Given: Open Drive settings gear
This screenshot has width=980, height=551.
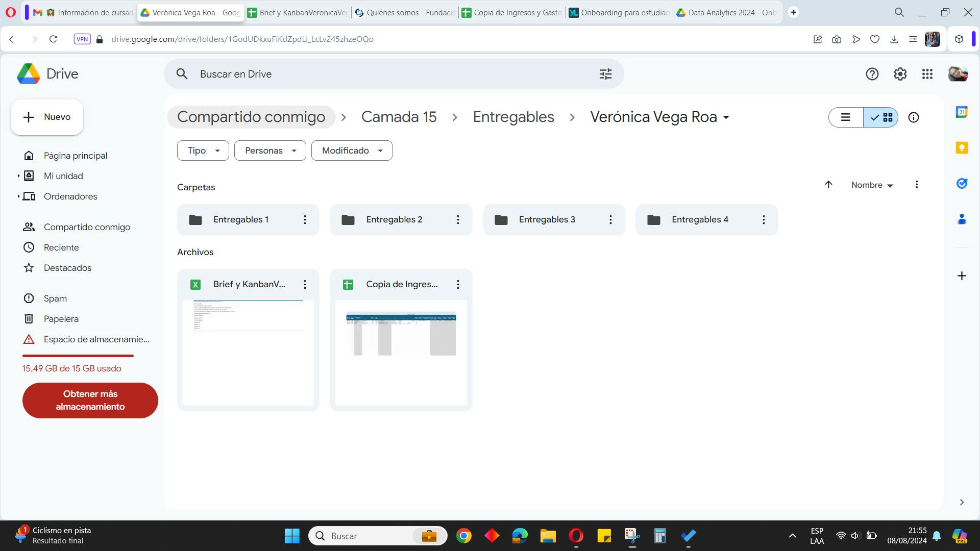Looking at the screenshot, I should pyautogui.click(x=900, y=74).
